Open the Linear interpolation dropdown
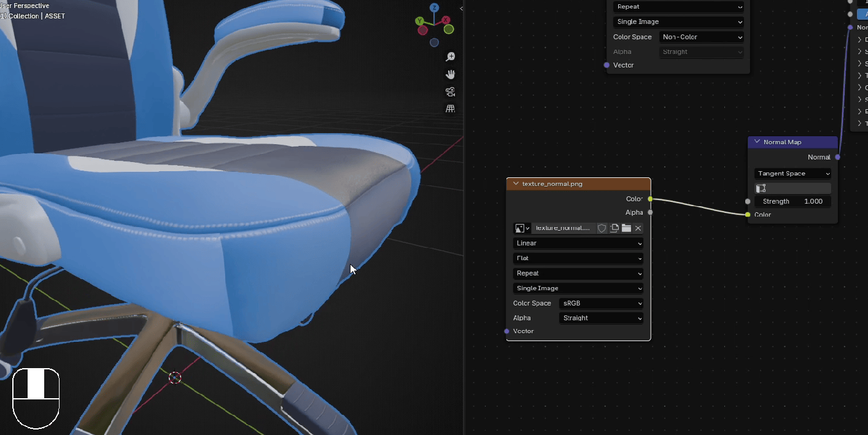 [x=578, y=244]
